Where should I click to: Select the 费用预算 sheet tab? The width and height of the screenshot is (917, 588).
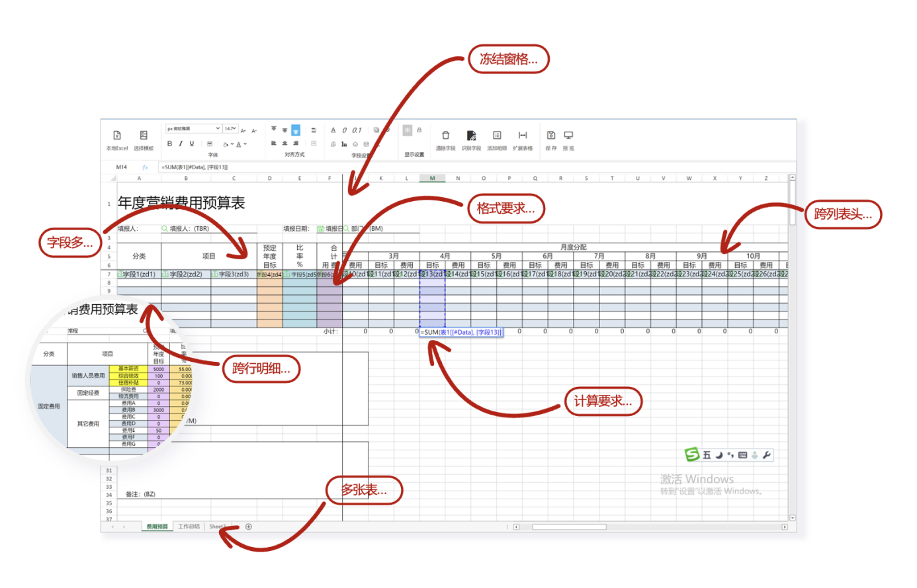tap(157, 526)
